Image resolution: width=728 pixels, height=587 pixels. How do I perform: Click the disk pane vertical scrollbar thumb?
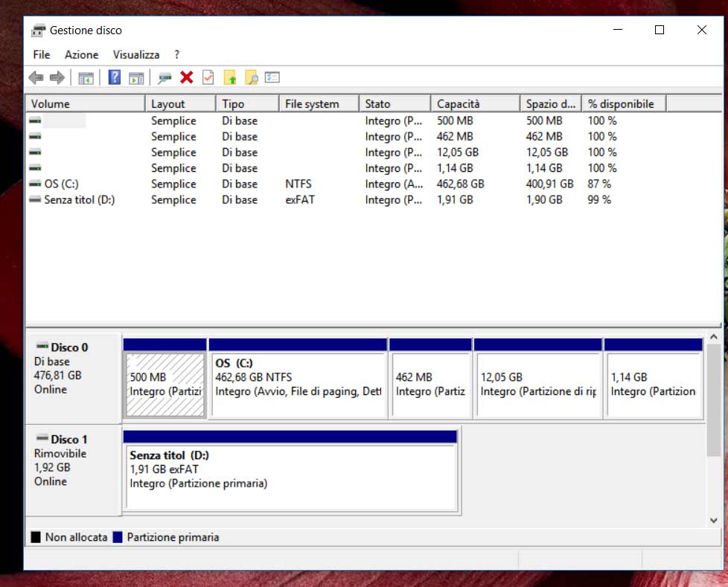click(714, 400)
